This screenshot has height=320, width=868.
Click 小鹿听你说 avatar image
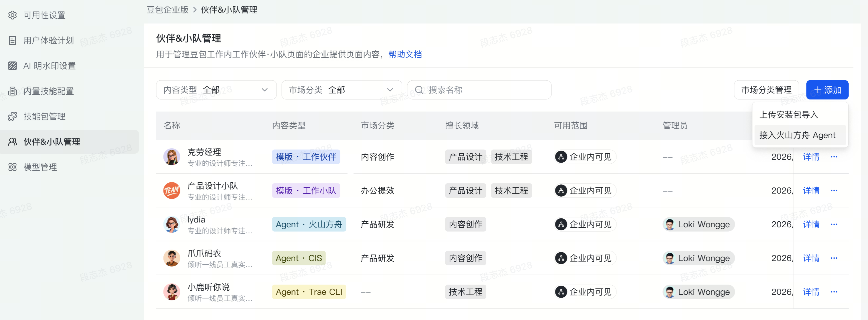pyautogui.click(x=171, y=292)
